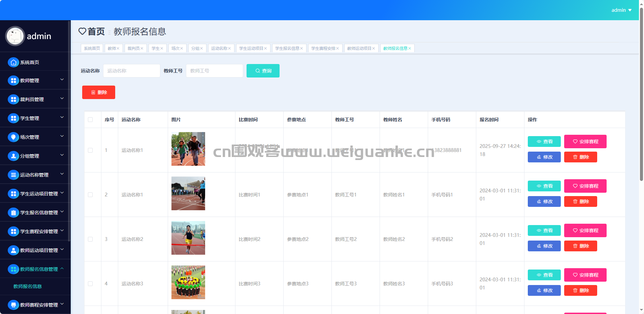The width and height of the screenshot is (644, 314).
Task: Click the 学生赛程安排管理 icon
Action: pyautogui.click(x=13, y=231)
